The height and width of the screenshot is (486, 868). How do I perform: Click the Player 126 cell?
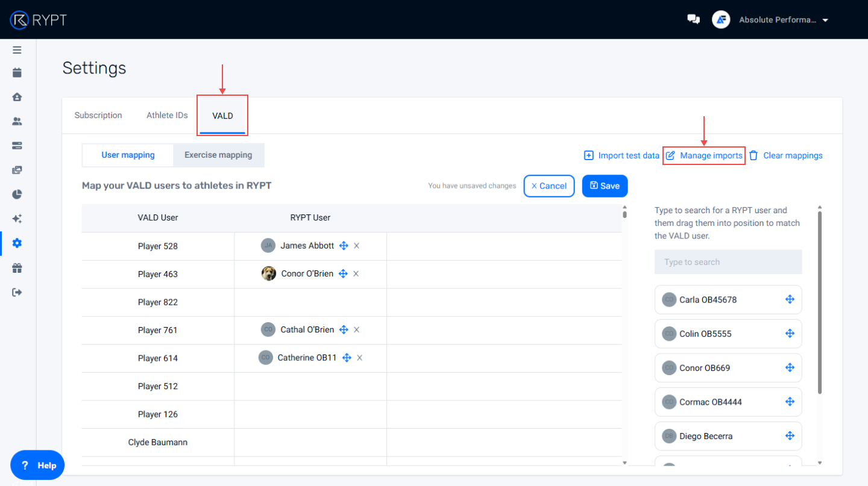click(x=158, y=414)
